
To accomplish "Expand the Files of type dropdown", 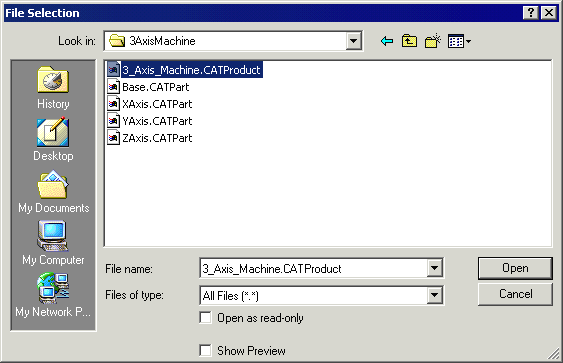I will click(434, 295).
